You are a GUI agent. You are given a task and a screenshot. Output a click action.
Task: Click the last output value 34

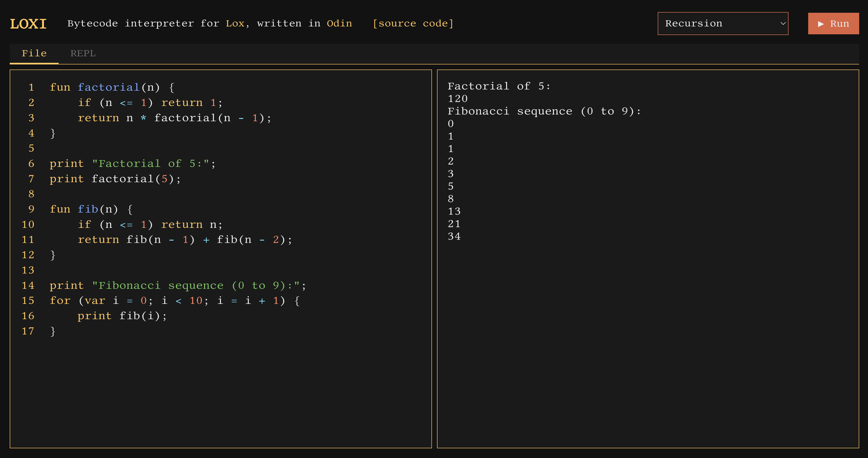(x=454, y=236)
